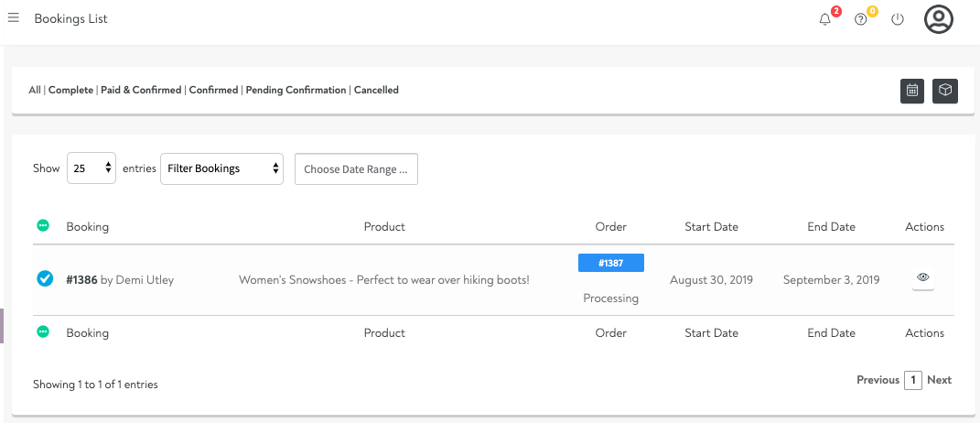
Task: Click the help question mark icon
Action: 860,19
